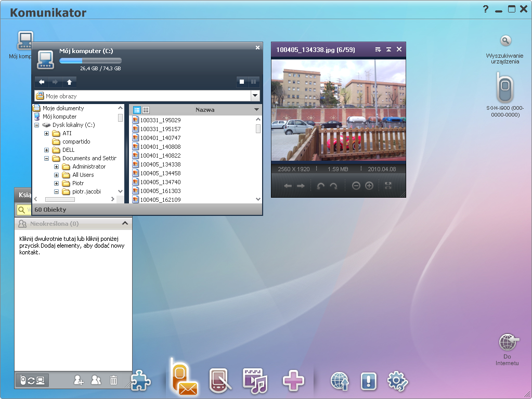Go back in the file browser

(42, 82)
